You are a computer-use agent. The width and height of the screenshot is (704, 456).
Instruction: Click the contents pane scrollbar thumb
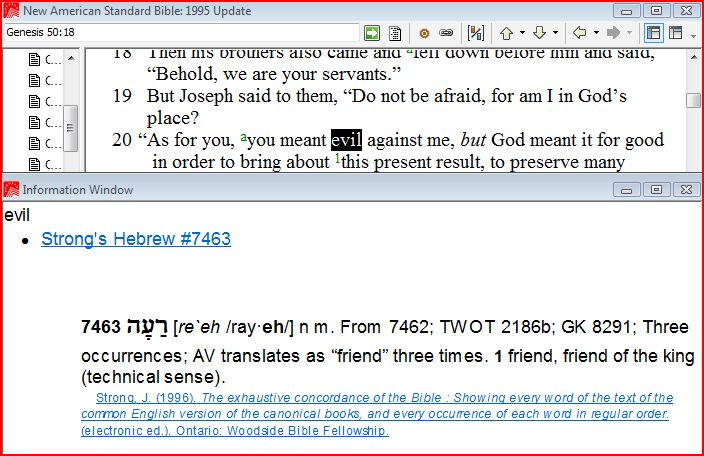tap(70, 127)
